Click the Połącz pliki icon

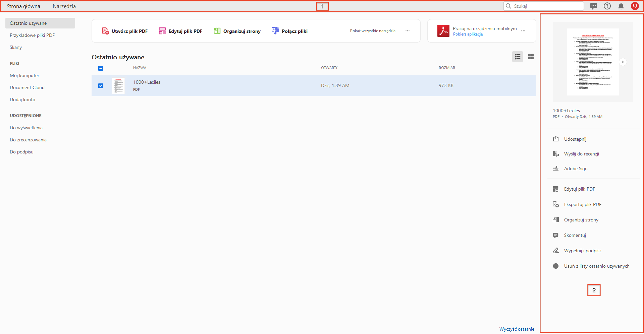coord(275,31)
